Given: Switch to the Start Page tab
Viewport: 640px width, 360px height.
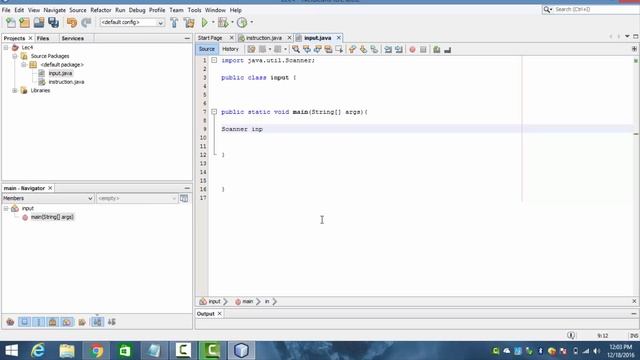Looking at the screenshot, I should coord(211,38).
